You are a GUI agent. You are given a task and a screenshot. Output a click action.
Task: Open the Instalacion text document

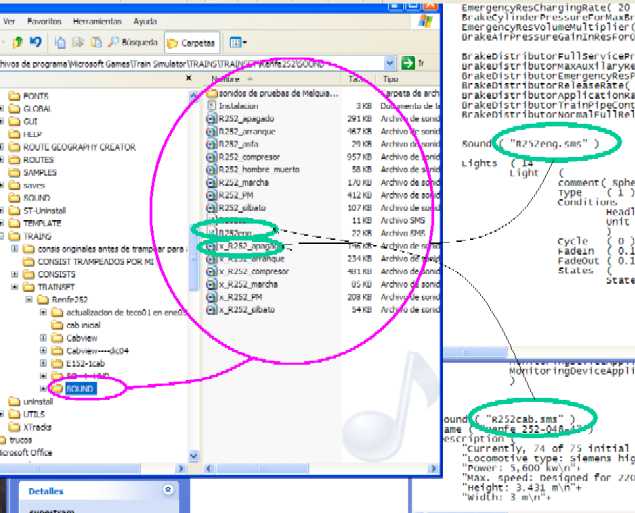pos(238,105)
